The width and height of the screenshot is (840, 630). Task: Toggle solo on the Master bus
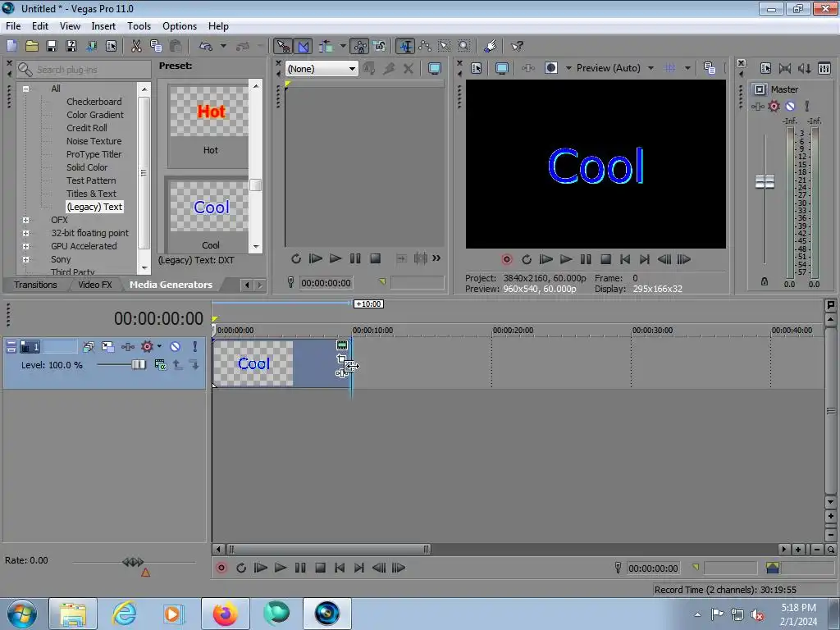tap(807, 106)
